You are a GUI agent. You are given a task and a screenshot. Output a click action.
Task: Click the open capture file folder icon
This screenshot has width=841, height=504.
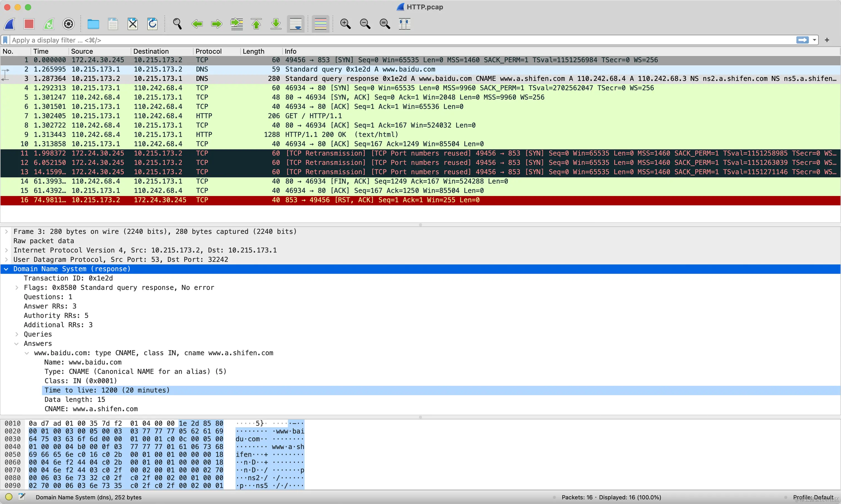coord(93,24)
